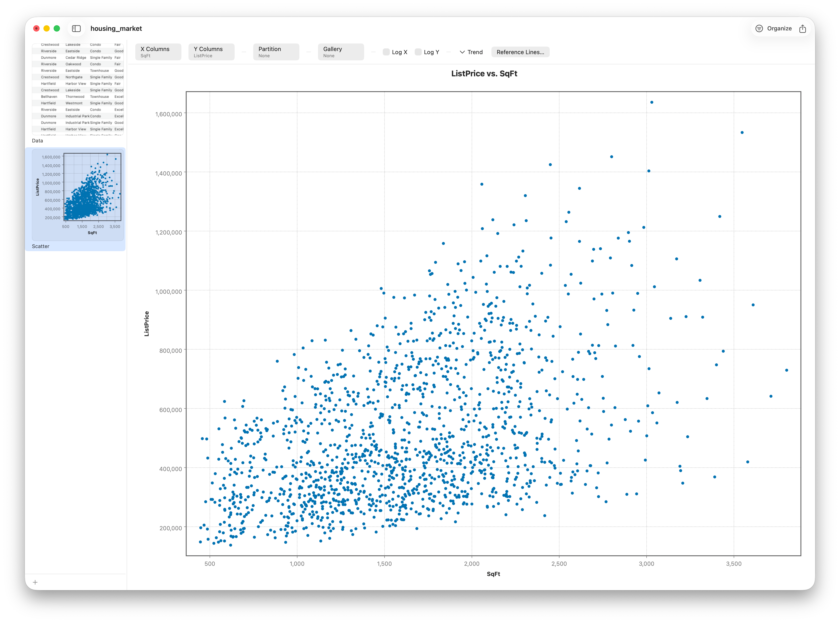Enable the Log X checkbox

pos(386,52)
